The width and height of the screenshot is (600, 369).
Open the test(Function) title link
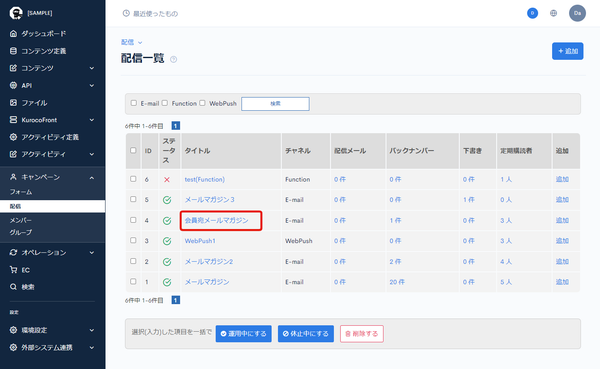point(205,180)
